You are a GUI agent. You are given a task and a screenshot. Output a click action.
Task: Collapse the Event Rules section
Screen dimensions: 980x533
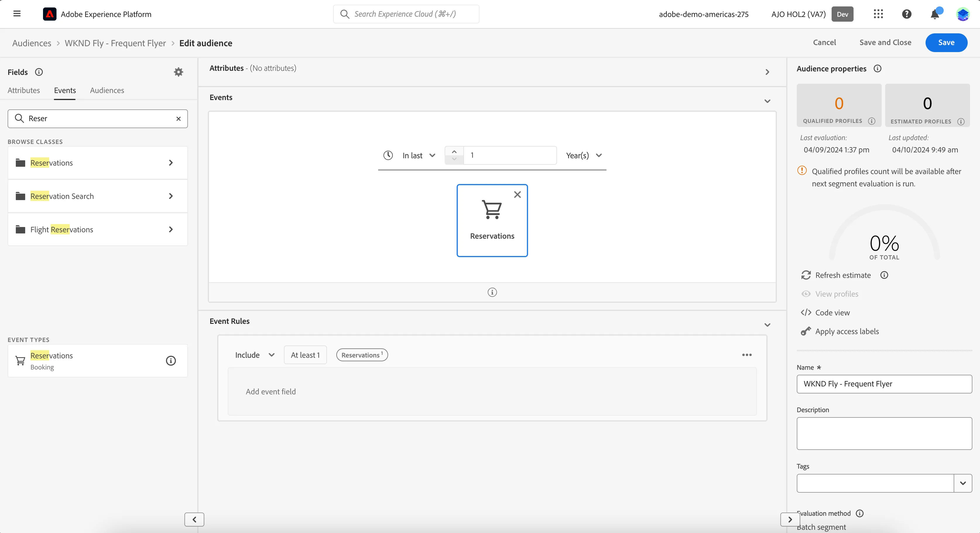tap(767, 325)
